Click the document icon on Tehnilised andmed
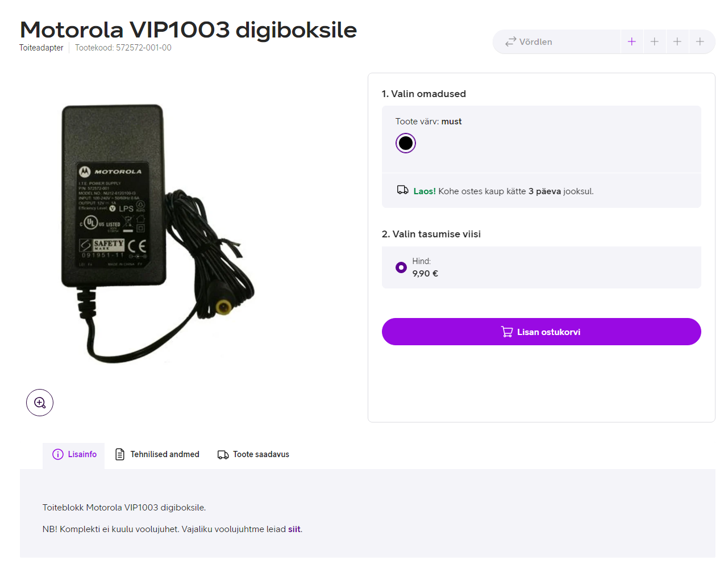Viewport: 728px width, 569px height. pyautogui.click(x=120, y=454)
